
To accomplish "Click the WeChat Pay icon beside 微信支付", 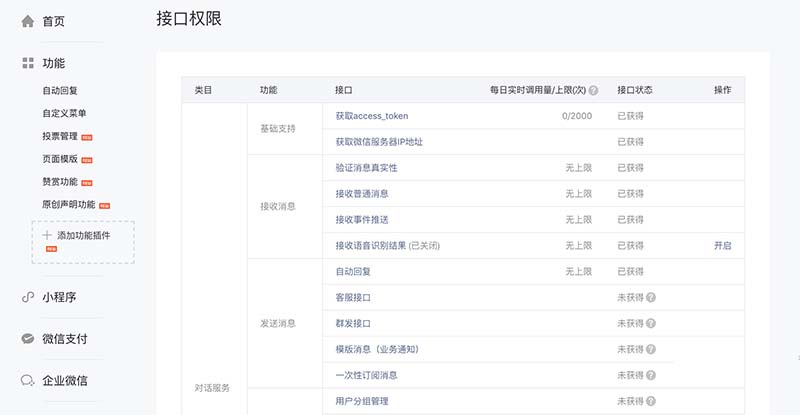I will (28, 338).
